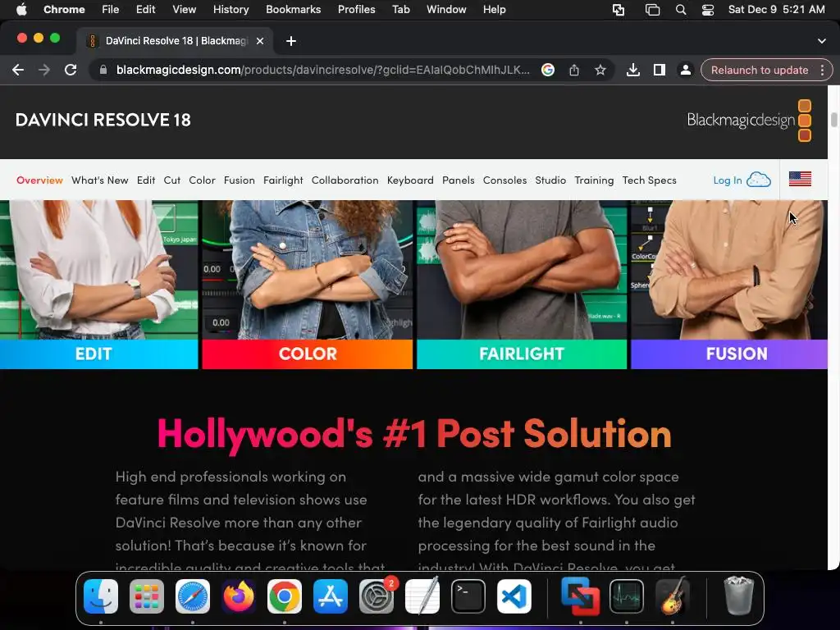The image size is (840, 630).
Task: Toggle the Chrome side panel icon
Action: pyautogui.click(x=660, y=71)
